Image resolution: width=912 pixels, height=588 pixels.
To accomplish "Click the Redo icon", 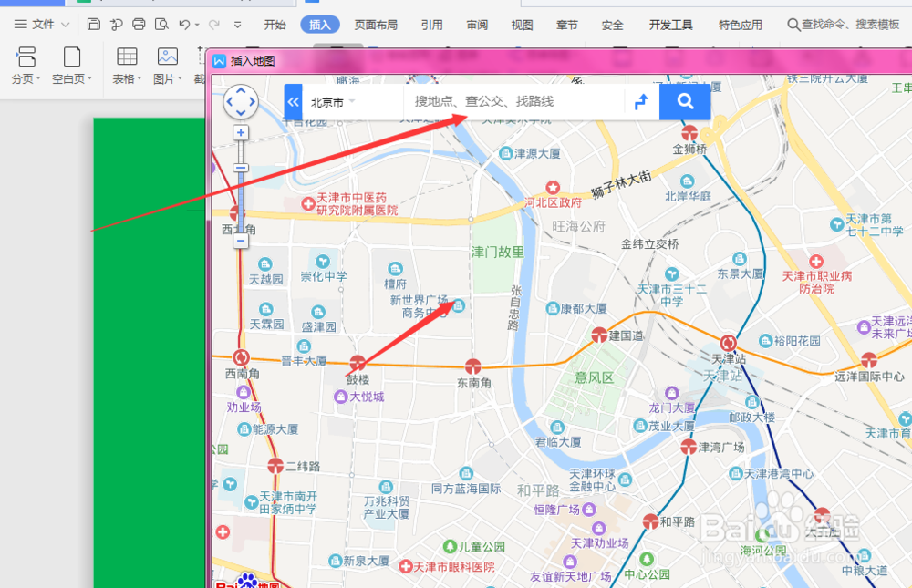I will [214, 25].
